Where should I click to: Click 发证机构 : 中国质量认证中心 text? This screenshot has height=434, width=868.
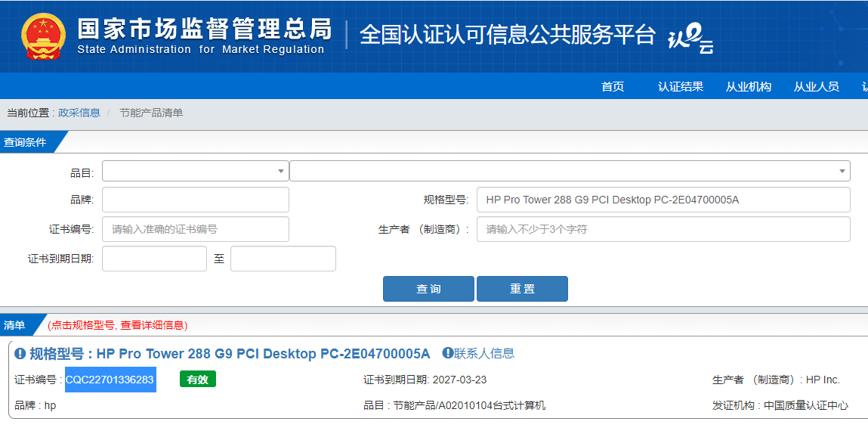click(x=780, y=406)
